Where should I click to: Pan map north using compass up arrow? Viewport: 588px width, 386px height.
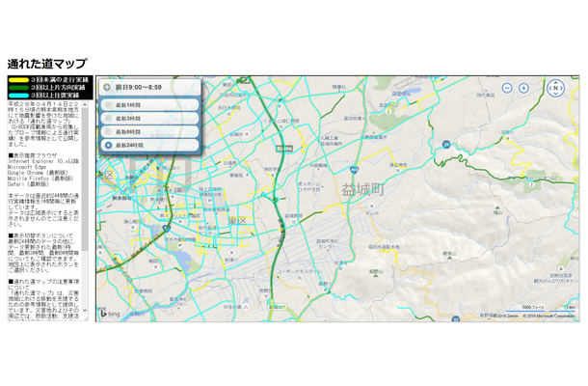556,83
